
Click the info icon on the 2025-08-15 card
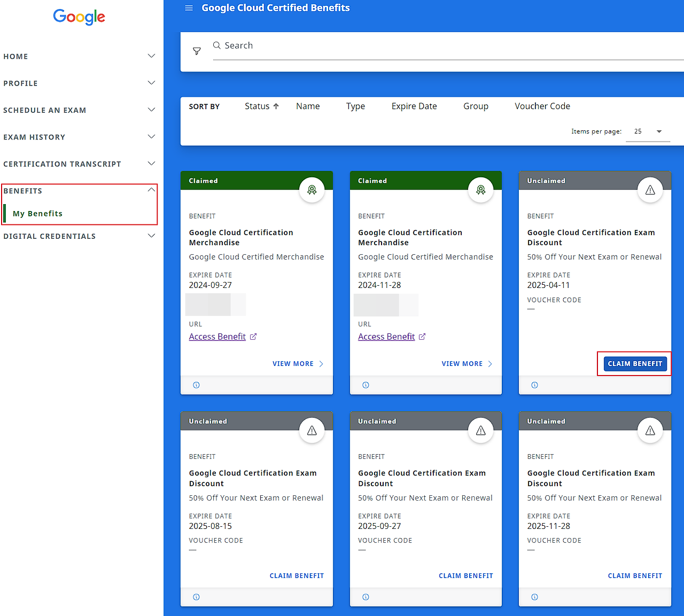(x=196, y=597)
